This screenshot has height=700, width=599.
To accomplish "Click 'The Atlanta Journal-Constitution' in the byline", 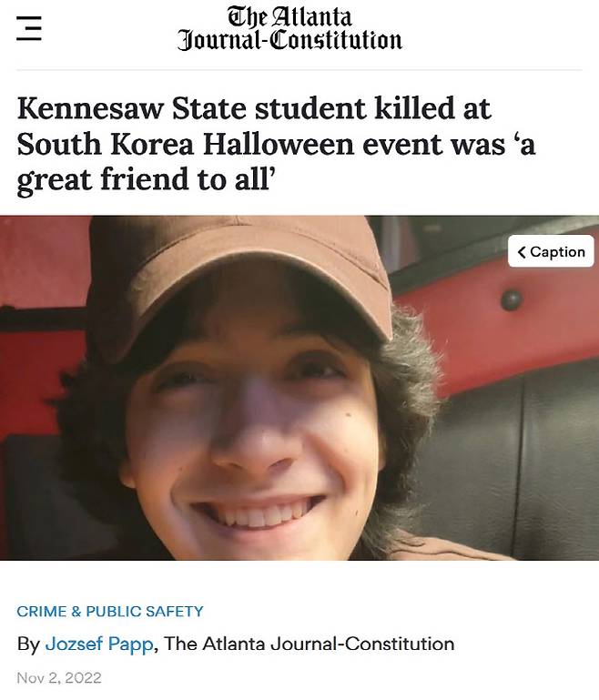I will click(x=309, y=644).
